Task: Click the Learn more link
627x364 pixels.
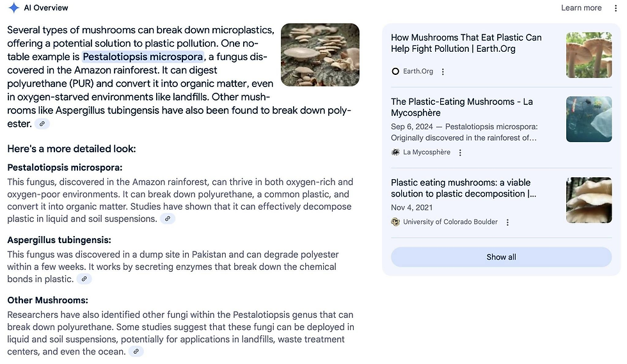Action: tap(581, 8)
